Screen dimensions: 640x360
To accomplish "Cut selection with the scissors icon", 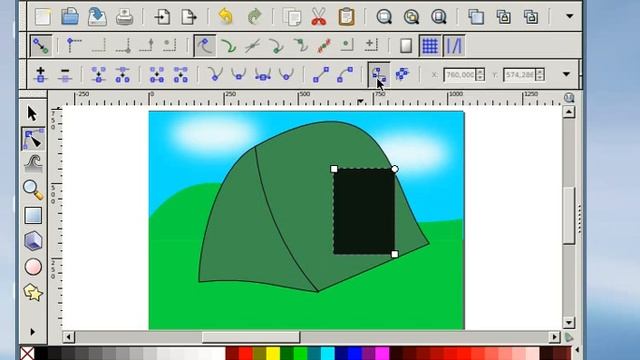I will [318, 17].
